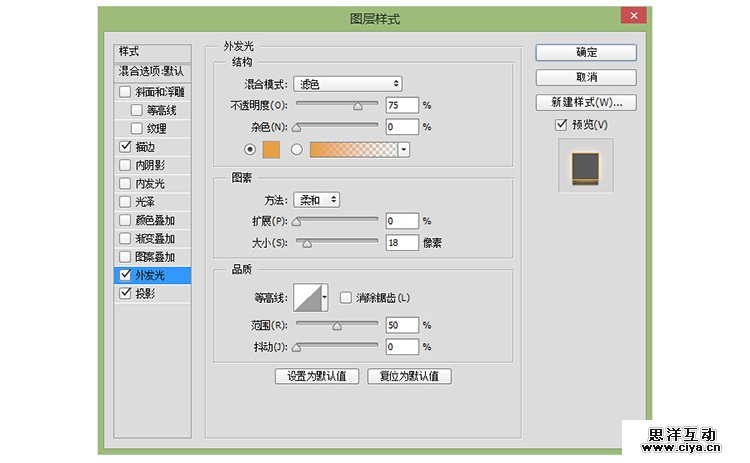The height and width of the screenshot is (463, 750).
Task: Select 混合选项:默认 in styles list
Action: pyautogui.click(x=151, y=72)
